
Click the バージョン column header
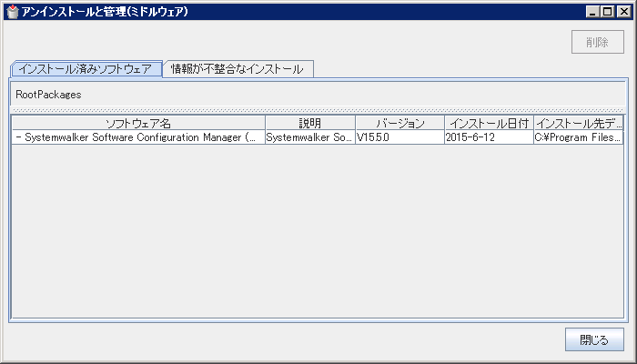click(400, 123)
